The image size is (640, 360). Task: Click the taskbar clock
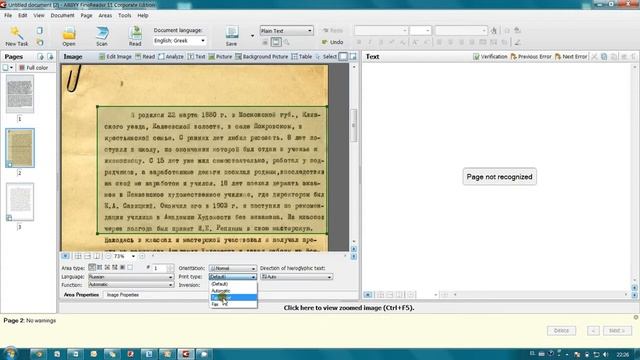point(622,354)
